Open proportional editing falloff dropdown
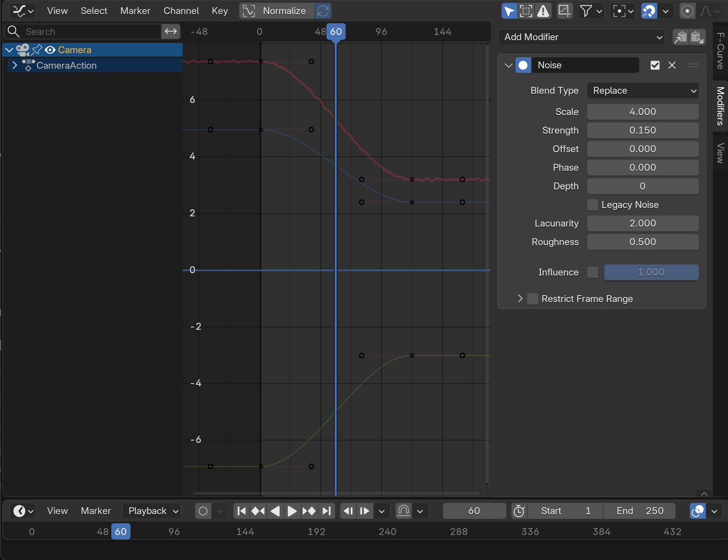The width and height of the screenshot is (728, 560). point(710,11)
